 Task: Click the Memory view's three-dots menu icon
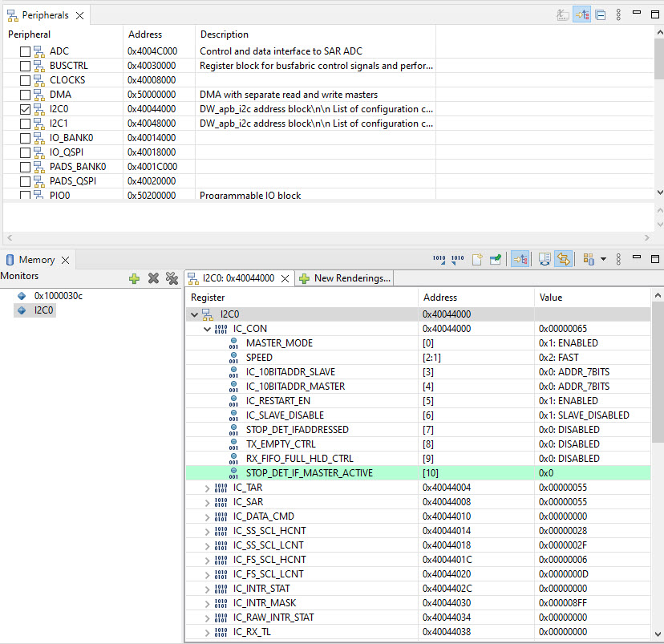pyautogui.click(x=618, y=260)
